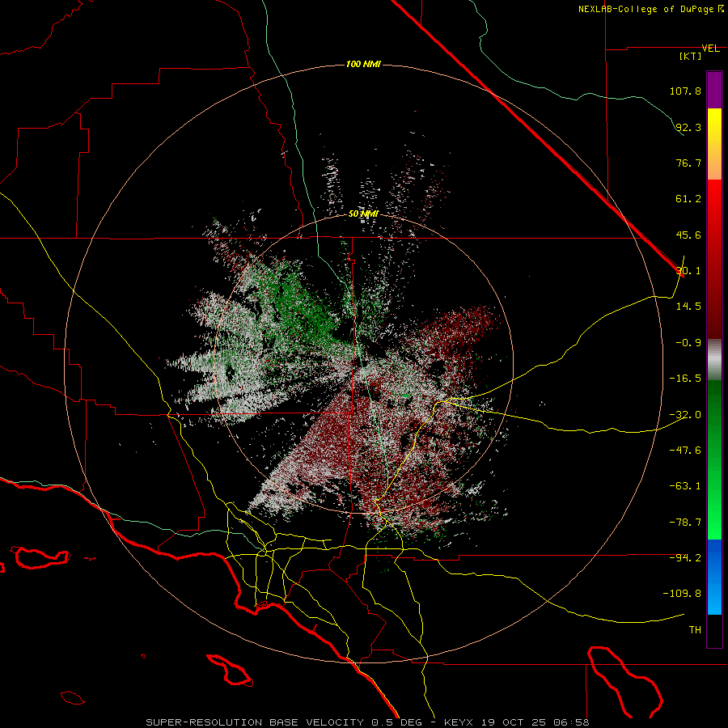Click the 14.5 value on the velocity scale
This screenshot has width=728, height=728.
pos(688,307)
